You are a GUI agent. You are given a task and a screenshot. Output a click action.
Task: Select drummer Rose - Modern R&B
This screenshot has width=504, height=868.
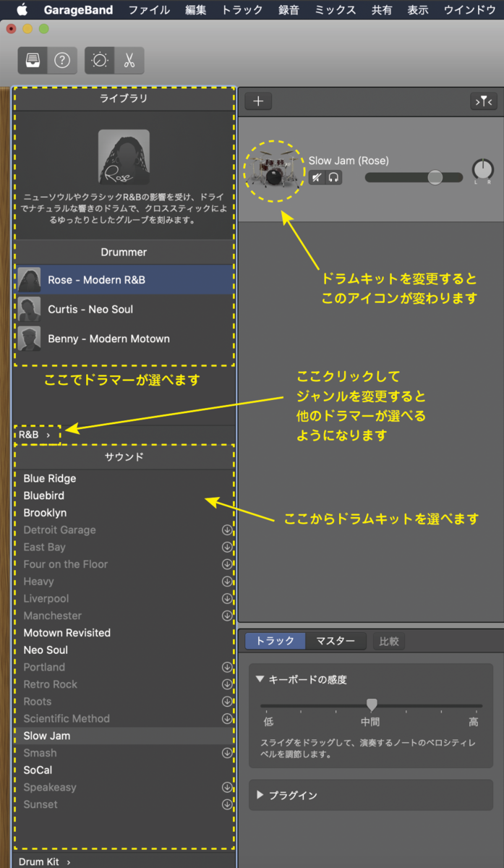(124, 279)
